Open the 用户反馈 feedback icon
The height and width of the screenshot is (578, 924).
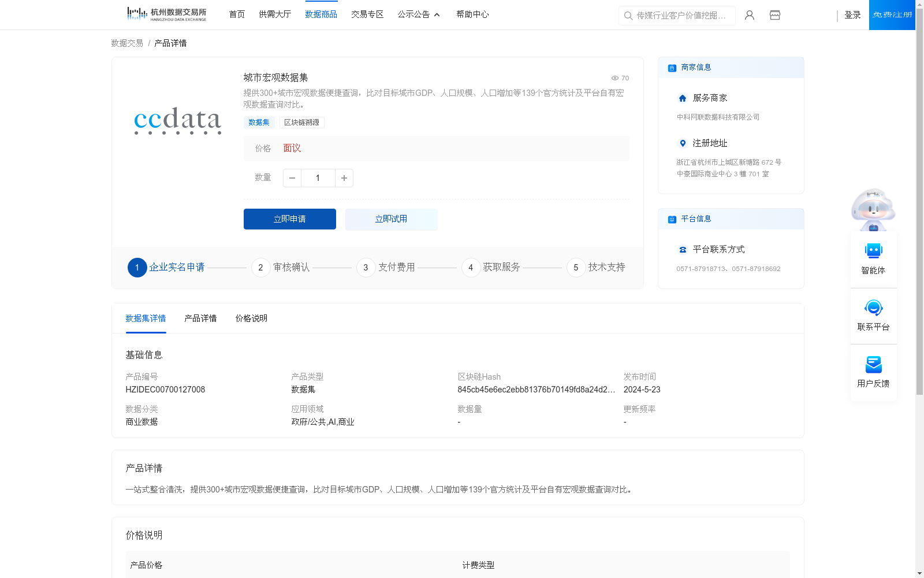click(874, 364)
